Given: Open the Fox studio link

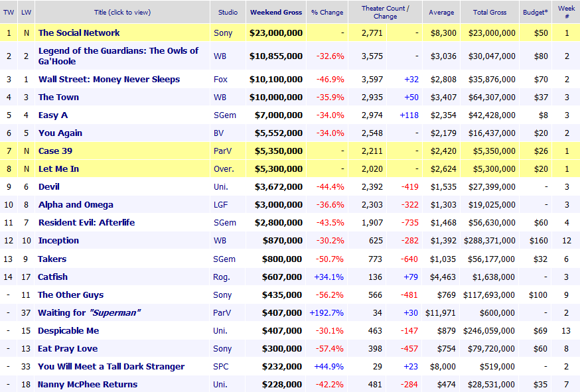Looking at the screenshot, I should [220, 80].
